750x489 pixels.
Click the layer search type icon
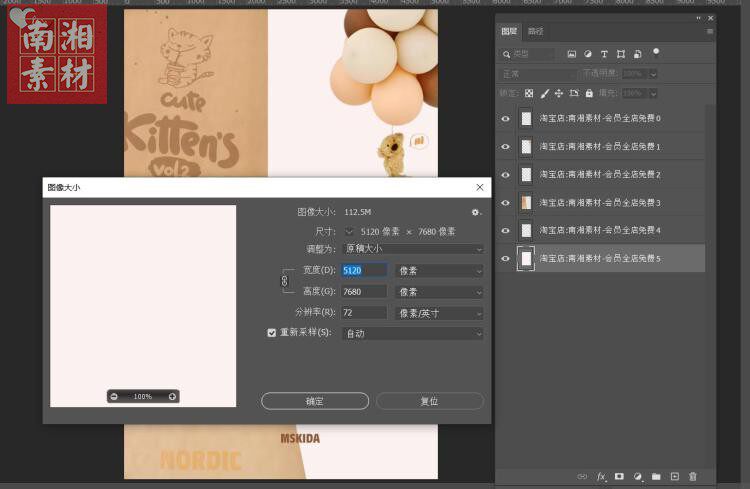coord(506,55)
